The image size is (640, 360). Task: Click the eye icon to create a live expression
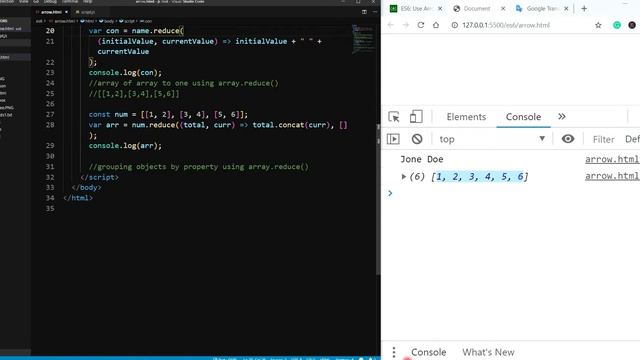(x=568, y=139)
